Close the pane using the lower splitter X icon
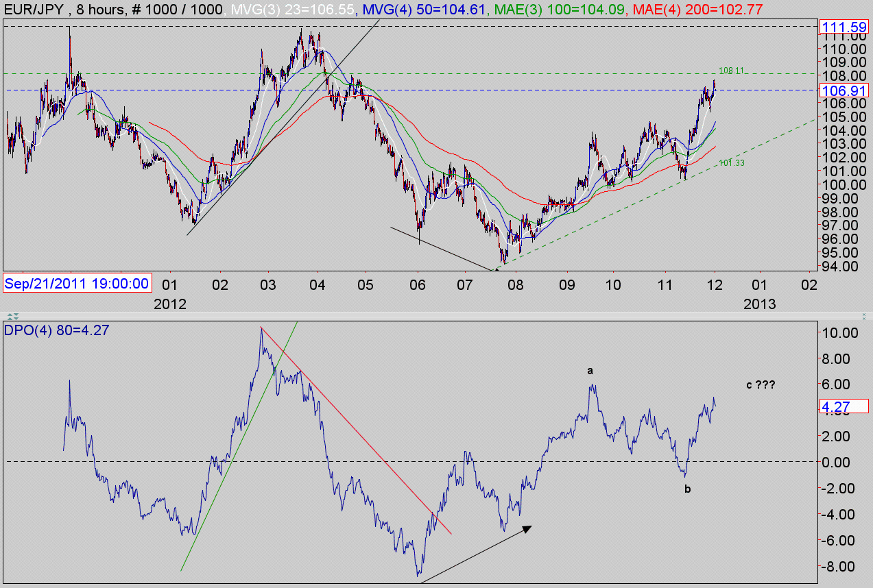 pyautogui.click(x=864, y=319)
